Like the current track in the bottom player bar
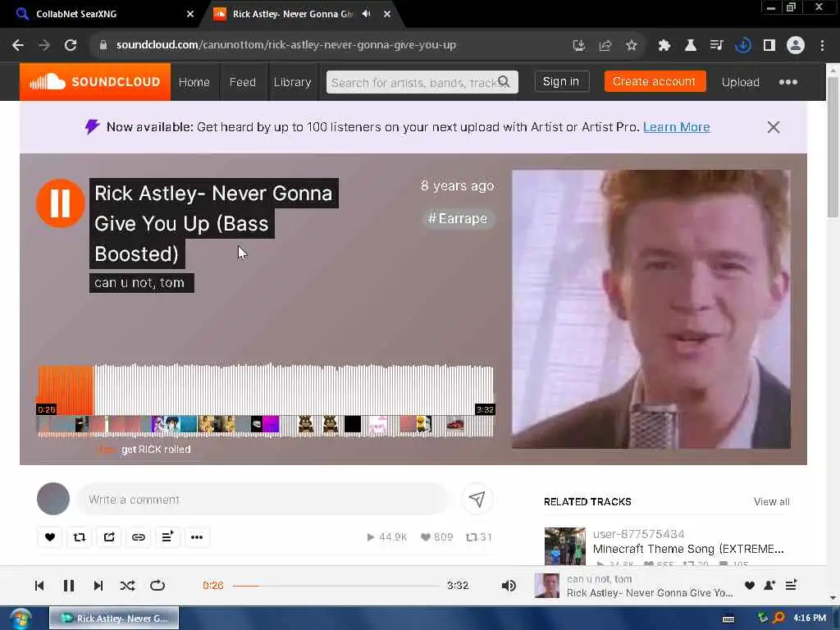The width and height of the screenshot is (840, 630). click(750, 586)
